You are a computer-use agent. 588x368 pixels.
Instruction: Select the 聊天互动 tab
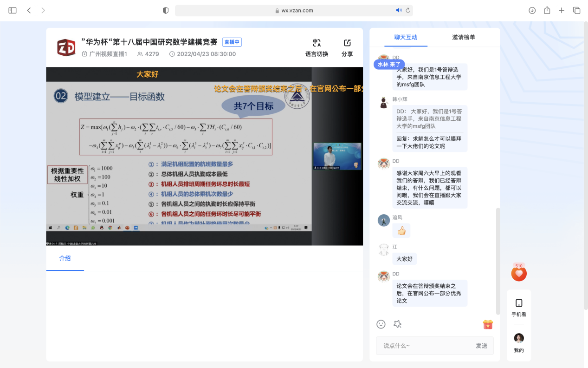tap(406, 37)
